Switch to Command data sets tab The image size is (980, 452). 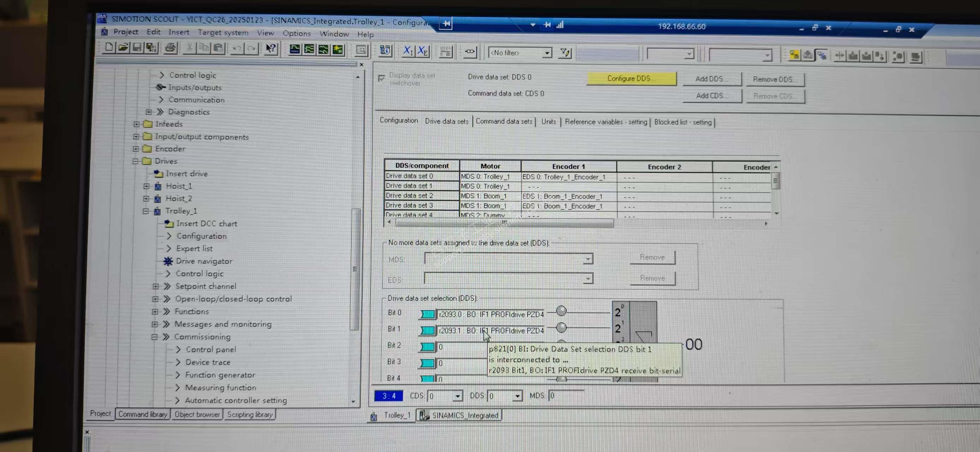[504, 122]
